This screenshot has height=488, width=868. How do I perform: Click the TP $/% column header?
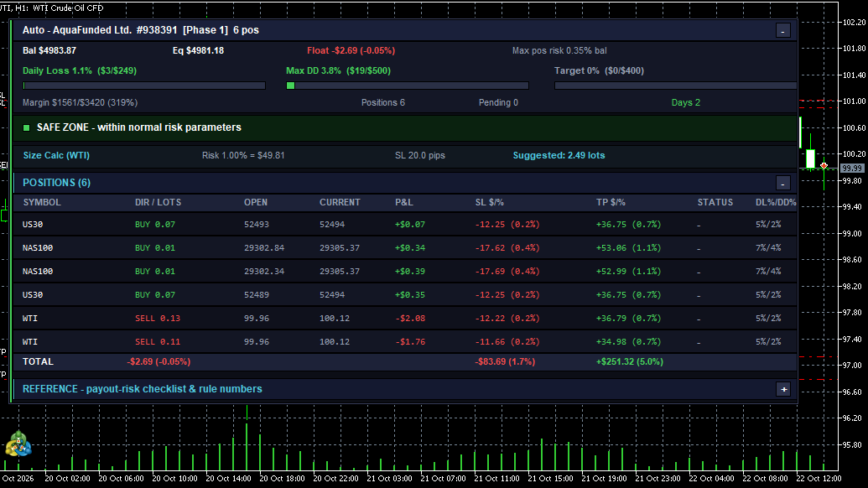[611, 203]
